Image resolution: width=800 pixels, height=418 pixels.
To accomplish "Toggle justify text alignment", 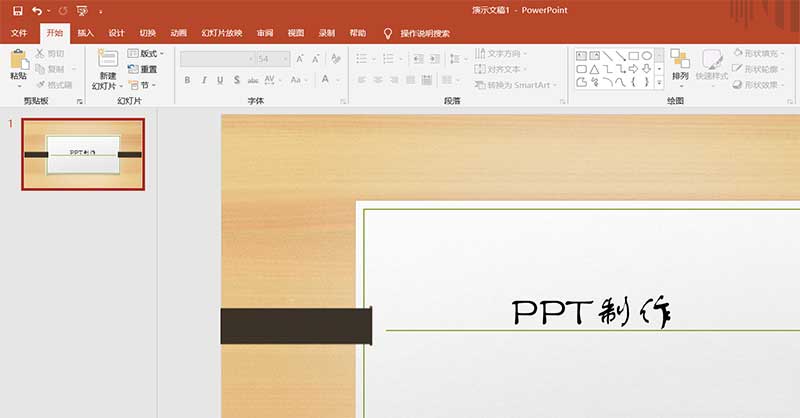I will tap(411, 80).
